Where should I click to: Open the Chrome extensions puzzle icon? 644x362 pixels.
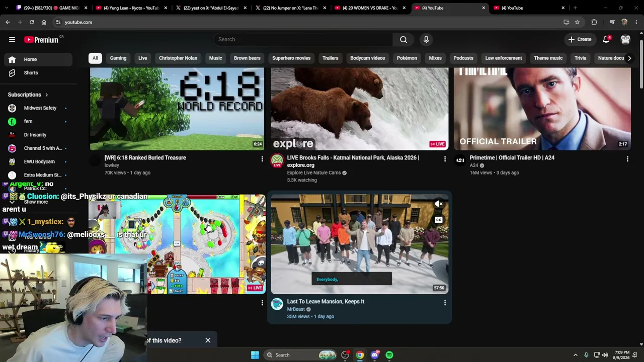[594, 22]
